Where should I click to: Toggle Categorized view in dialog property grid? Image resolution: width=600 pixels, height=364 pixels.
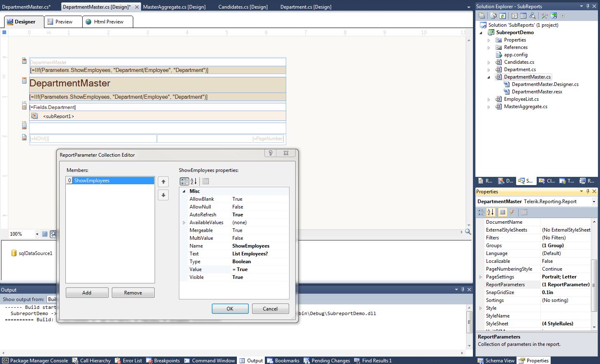click(184, 181)
